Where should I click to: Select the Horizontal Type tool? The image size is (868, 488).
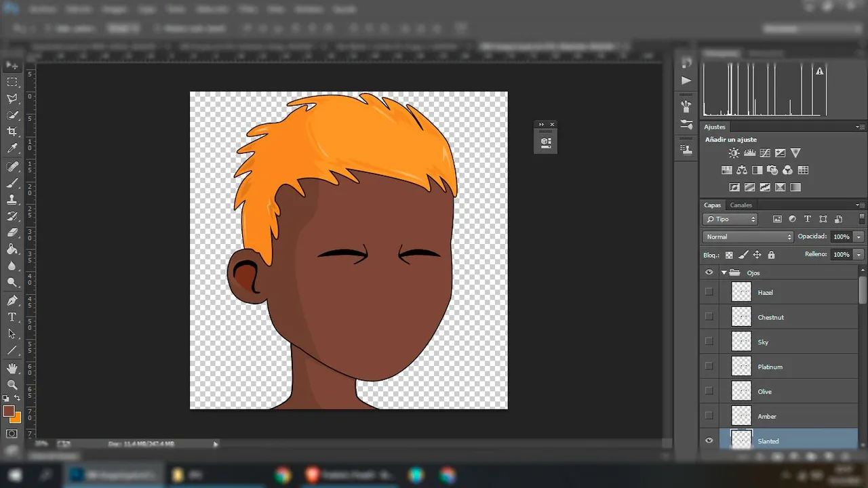[x=12, y=317]
